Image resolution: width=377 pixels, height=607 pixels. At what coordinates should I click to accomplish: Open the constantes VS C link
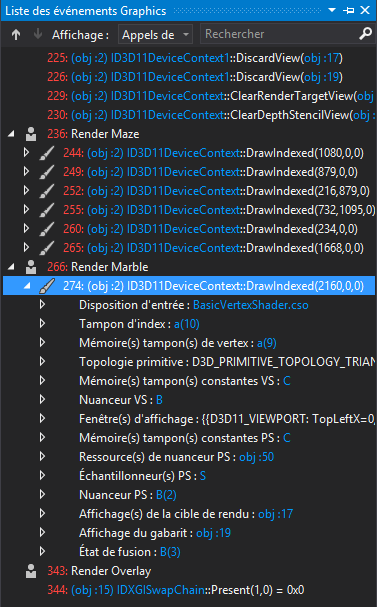coord(287,381)
